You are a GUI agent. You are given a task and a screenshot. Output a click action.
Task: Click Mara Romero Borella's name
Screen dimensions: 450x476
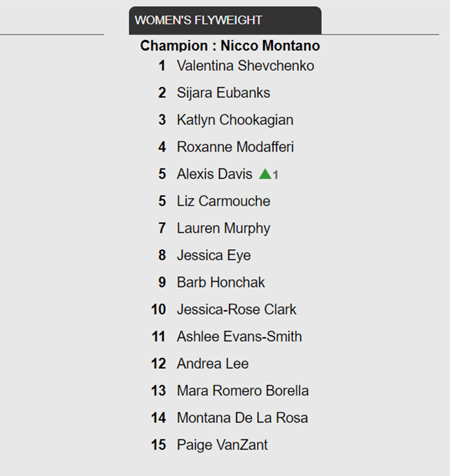click(243, 391)
